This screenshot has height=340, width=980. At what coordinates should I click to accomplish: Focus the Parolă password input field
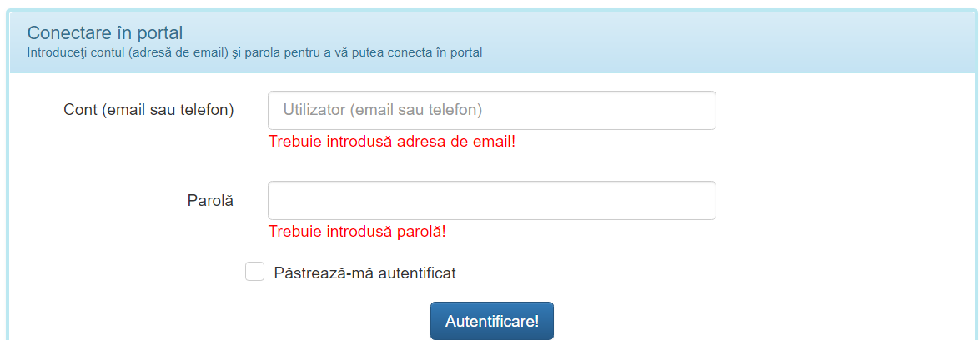[x=491, y=200]
